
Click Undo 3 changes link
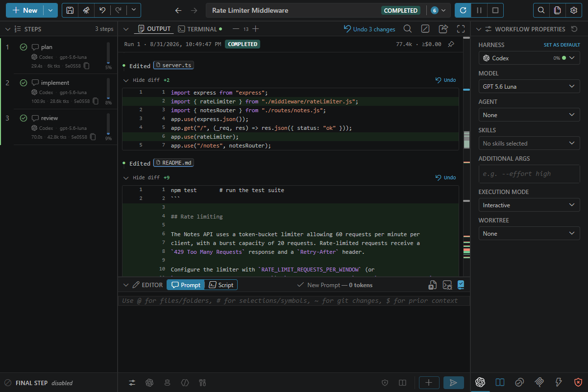[369, 29]
